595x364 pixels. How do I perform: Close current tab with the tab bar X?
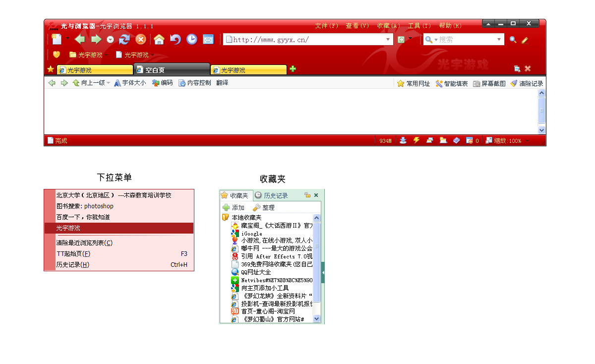[528, 69]
